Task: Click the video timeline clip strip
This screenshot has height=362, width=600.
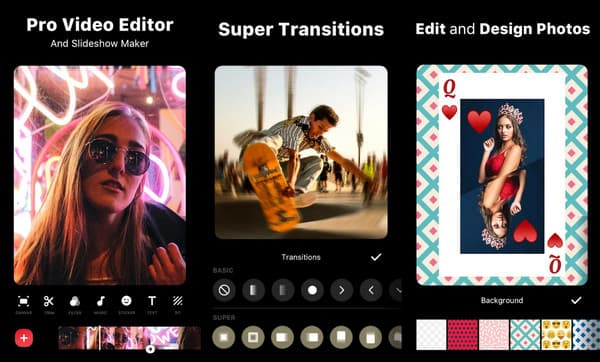Action: click(x=129, y=338)
